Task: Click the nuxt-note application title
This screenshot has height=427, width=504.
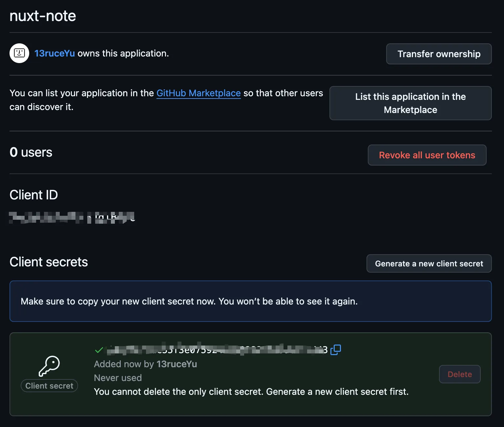Action: click(x=43, y=16)
